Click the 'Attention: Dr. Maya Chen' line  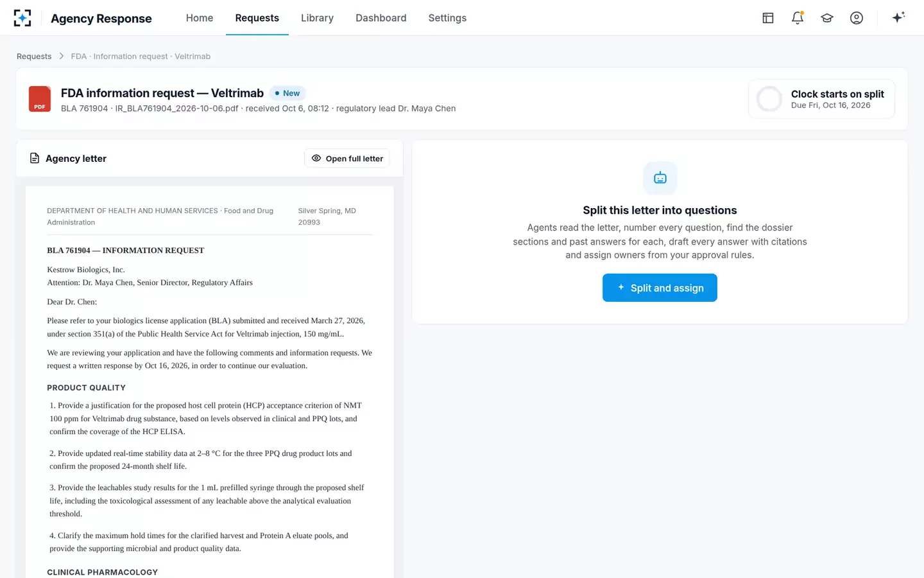[x=150, y=283]
